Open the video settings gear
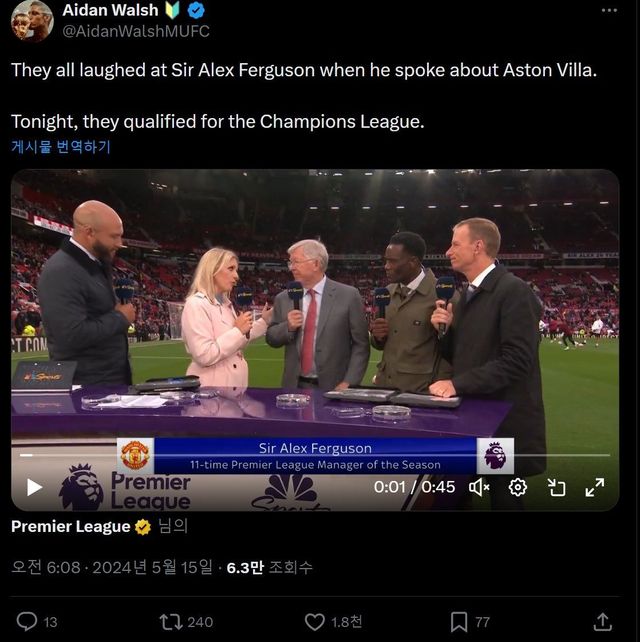Screen dimensions: 640x642 pos(517,487)
